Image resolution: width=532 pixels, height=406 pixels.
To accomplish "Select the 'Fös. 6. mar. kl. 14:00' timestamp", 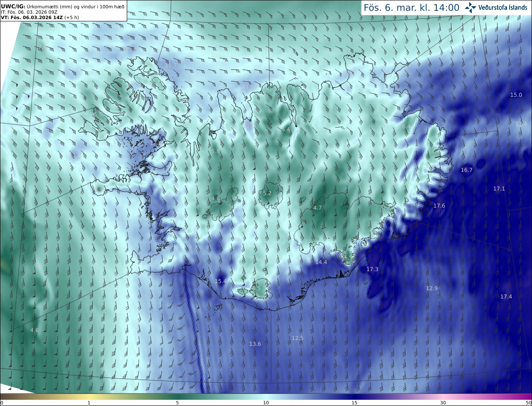I will click(411, 7).
